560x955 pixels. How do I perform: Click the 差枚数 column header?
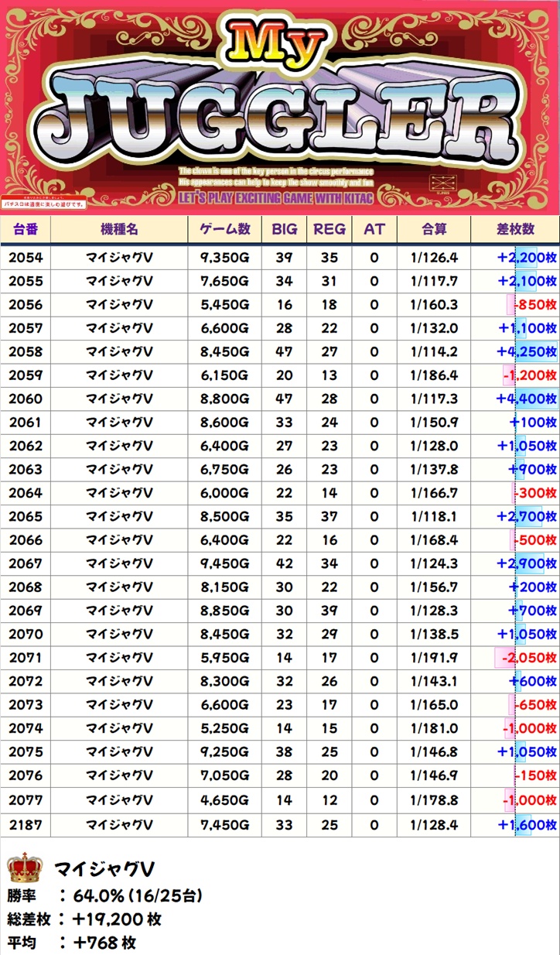coord(515,230)
